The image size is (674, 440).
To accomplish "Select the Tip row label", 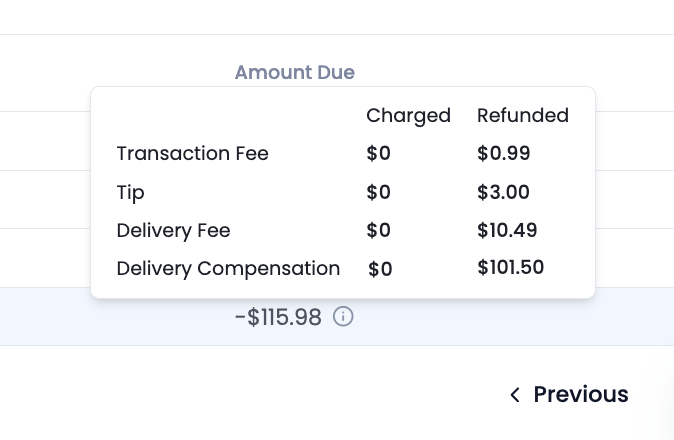I will tap(131, 192).
